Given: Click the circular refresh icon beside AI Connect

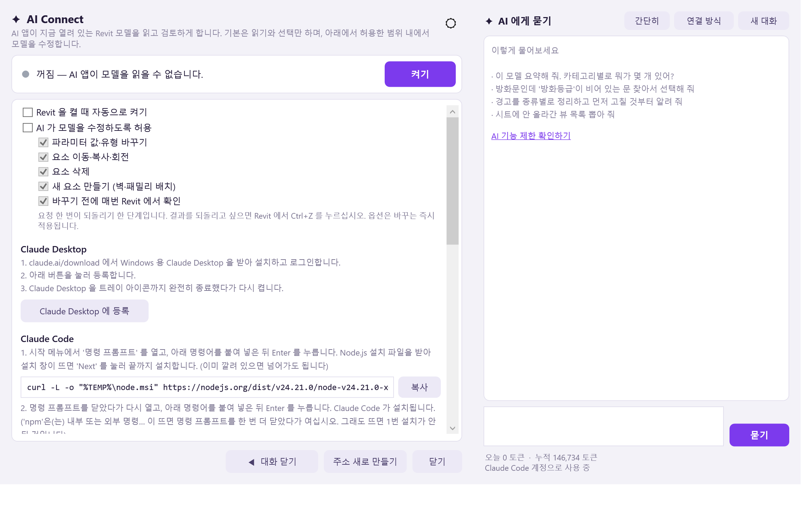Looking at the screenshot, I should tap(450, 23).
